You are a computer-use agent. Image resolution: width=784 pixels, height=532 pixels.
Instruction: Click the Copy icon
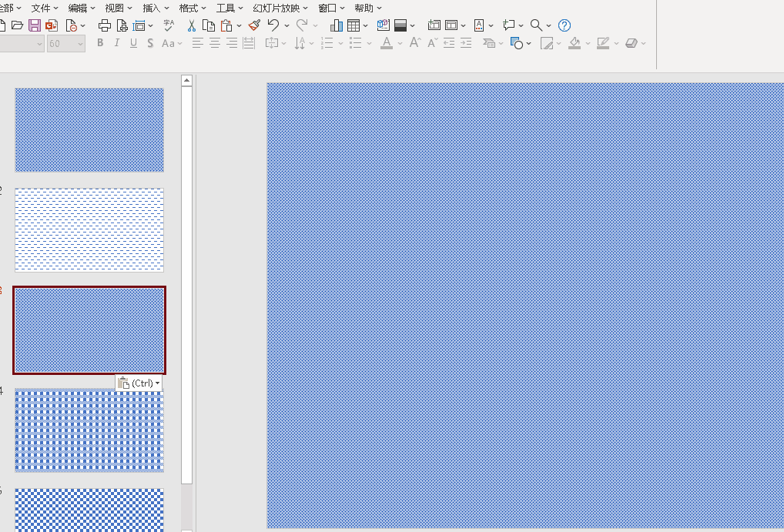click(x=208, y=25)
